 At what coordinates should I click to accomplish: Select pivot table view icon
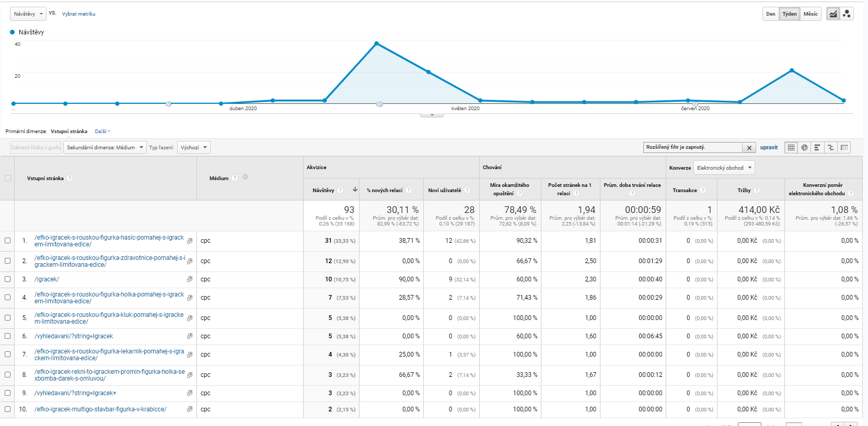coord(844,148)
